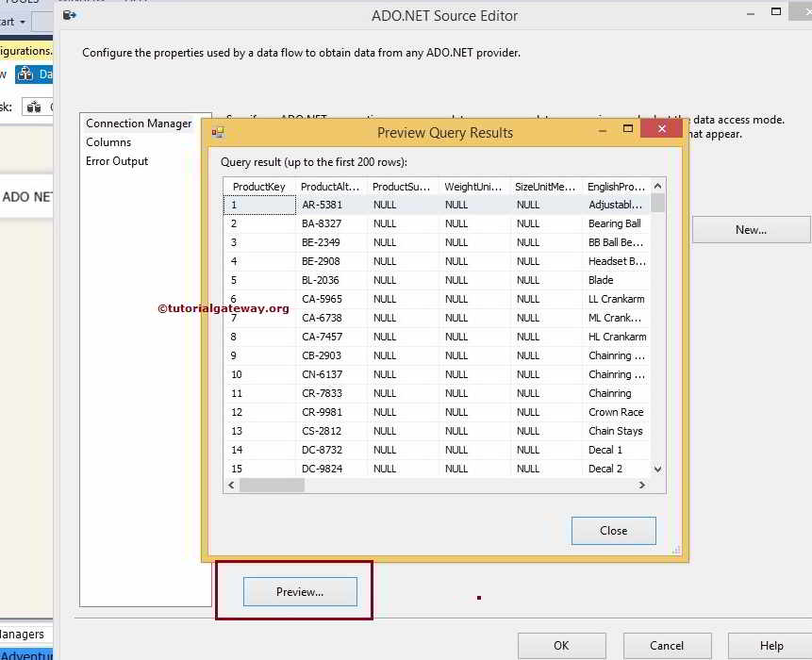This screenshot has width=812, height=660.
Task: Select the Adjustabl... product name cell
Action: 616,205
